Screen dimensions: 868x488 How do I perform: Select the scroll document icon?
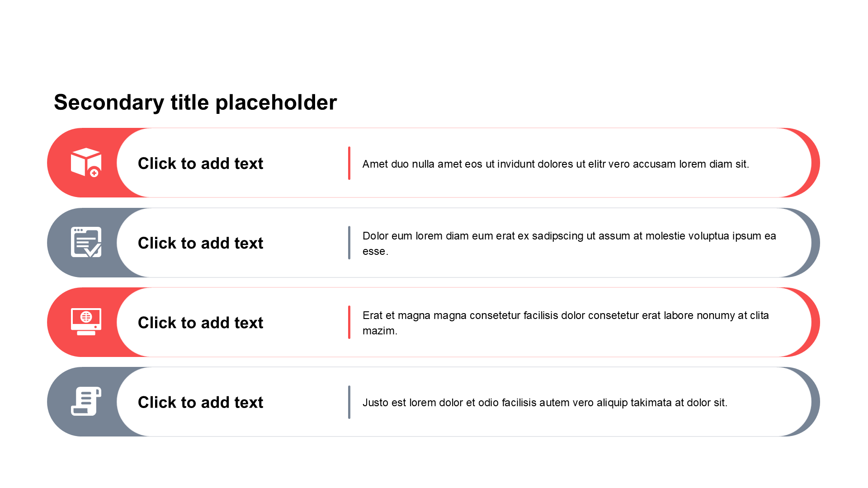pos(86,401)
